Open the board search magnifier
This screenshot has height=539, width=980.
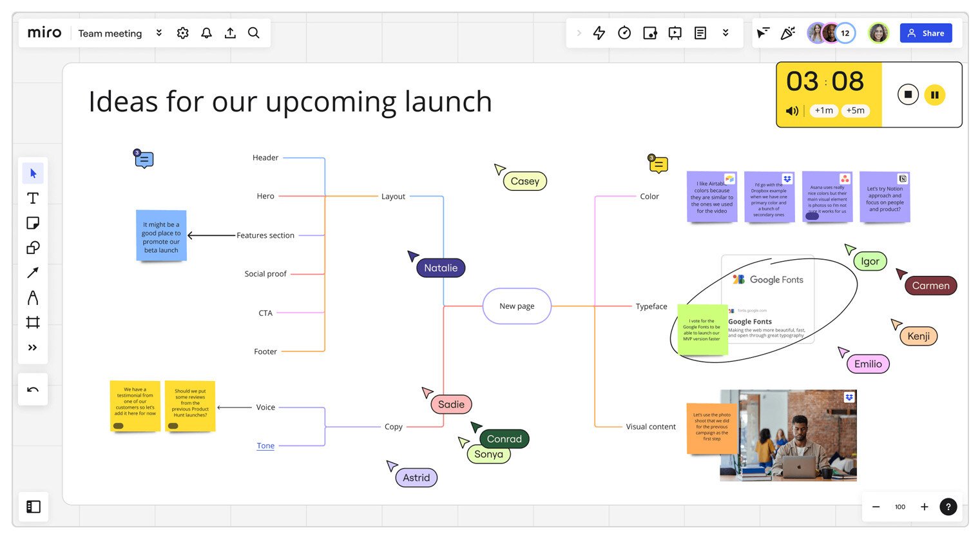coord(254,33)
